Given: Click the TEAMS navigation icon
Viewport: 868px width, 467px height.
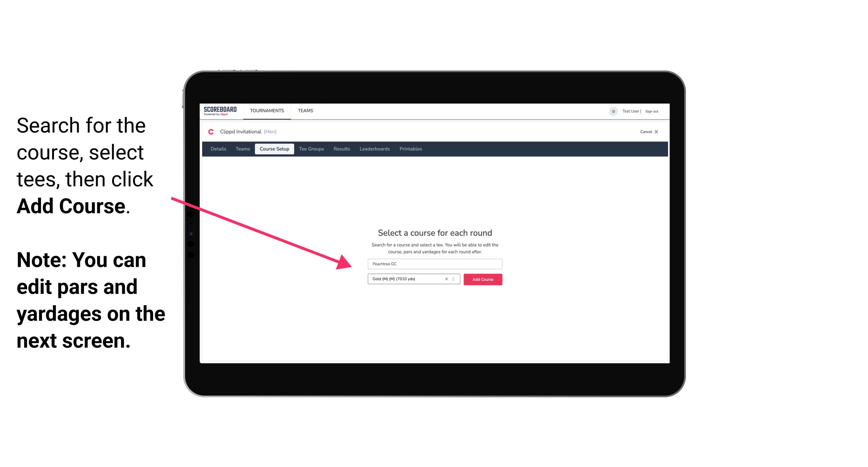Looking at the screenshot, I should pos(305,110).
